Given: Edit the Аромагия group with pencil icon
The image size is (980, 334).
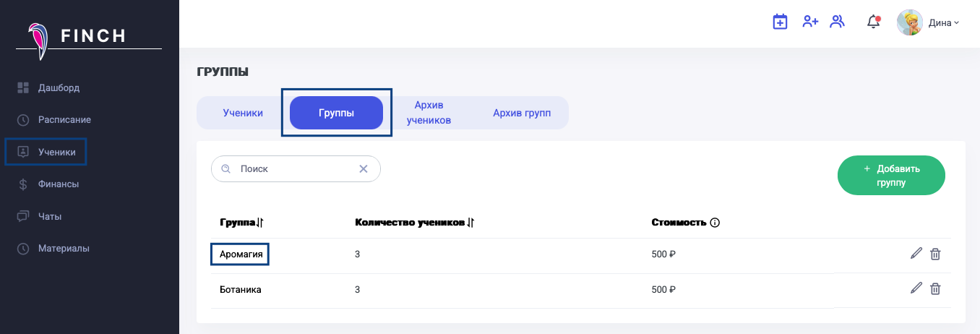Looking at the screenshot, I should pyautogui.click(x=916, y=254).
